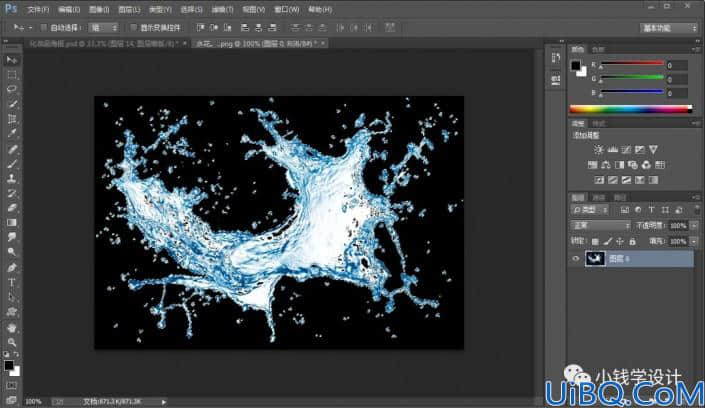Screen dimensions: 705x408
Task: Add an Invert adjustment
Action: [599, 180]
